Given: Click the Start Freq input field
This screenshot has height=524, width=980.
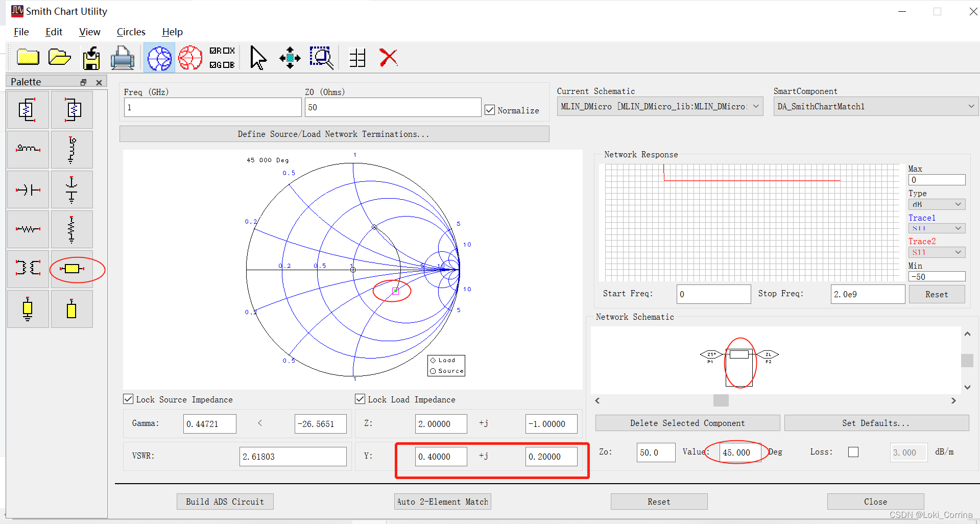Looking at the screenshot, I should click(713, 294).
